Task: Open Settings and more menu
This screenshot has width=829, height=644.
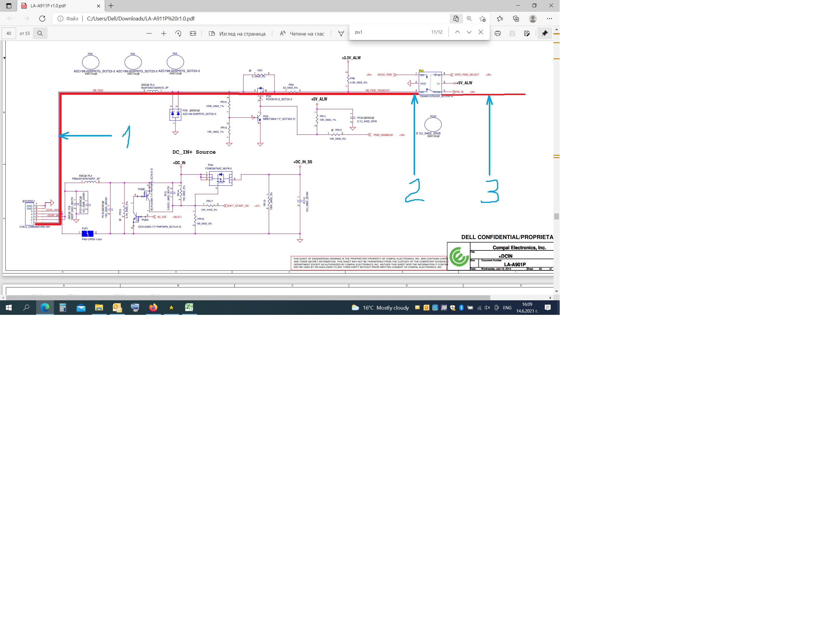Action: click(x=549, y=18)
